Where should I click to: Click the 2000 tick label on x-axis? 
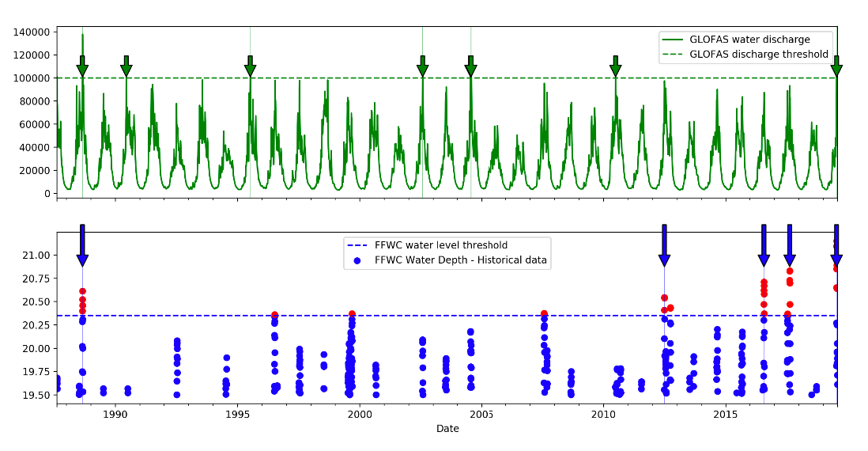pos(360,415)
